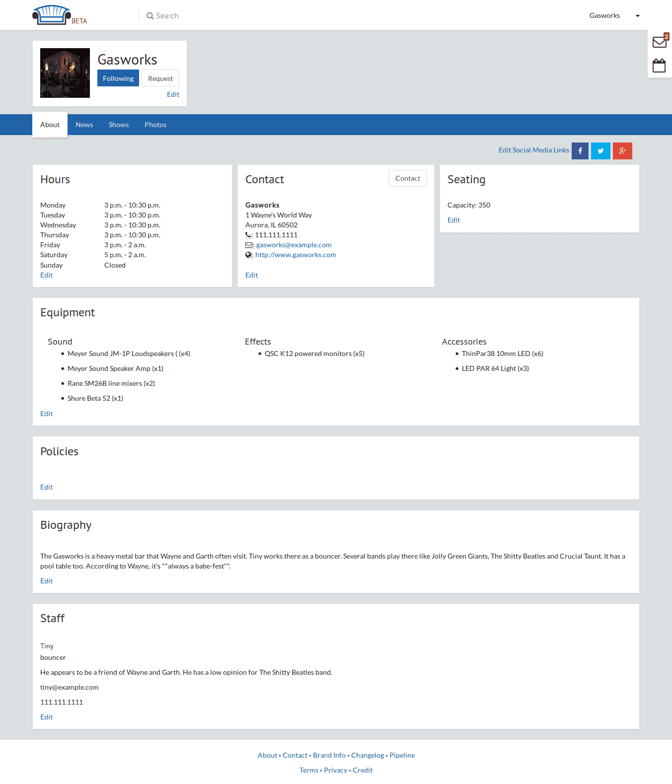Open the Changelog footer link
This screenshot has height=784, width=672.
tap(368, 755)
